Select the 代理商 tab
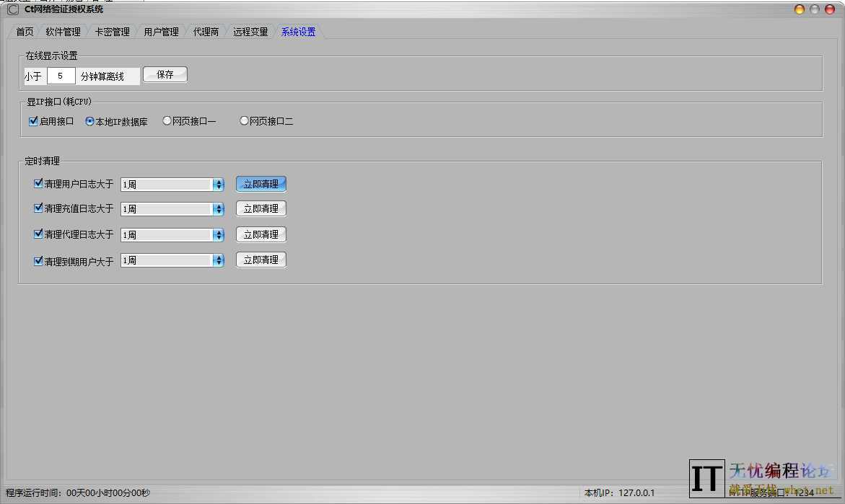The image size is (845, 504). tap(206, 32)
